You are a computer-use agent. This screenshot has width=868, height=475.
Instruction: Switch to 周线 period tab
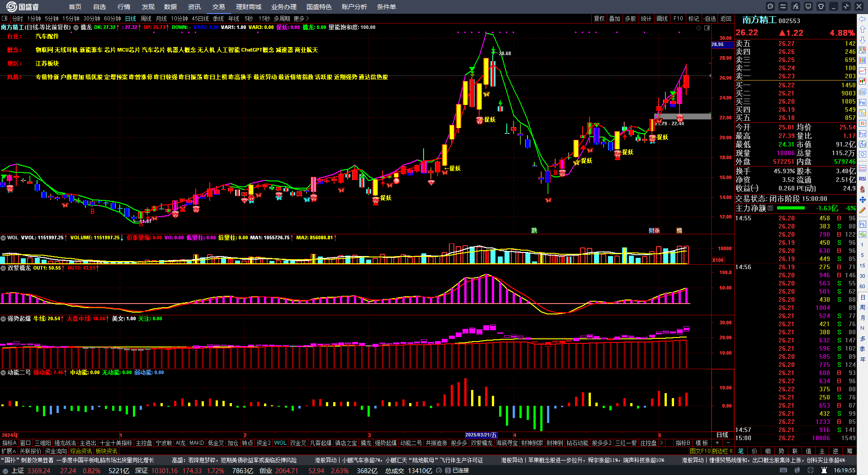pos(146,19)
